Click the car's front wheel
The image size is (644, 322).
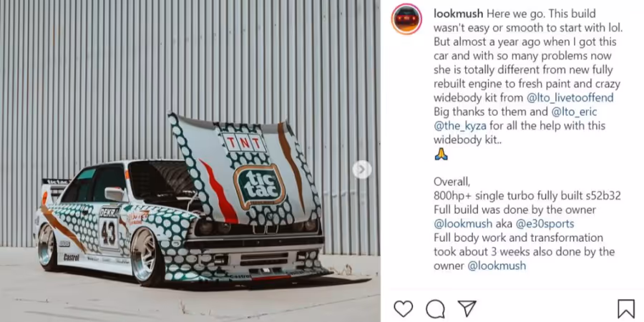[x=145, y=255]
